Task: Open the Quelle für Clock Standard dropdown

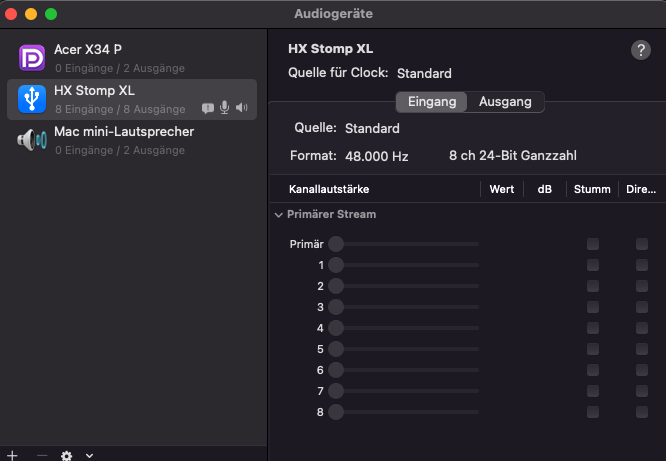Action: 424,73
